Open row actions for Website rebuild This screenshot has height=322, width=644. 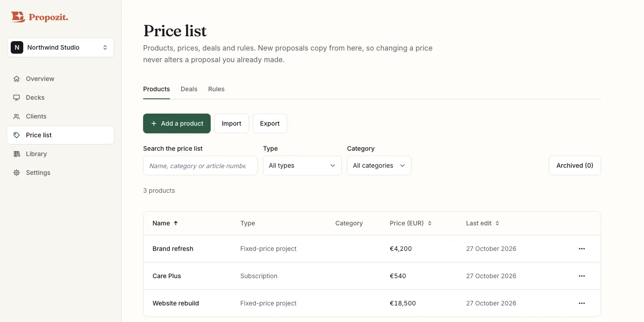582,303
